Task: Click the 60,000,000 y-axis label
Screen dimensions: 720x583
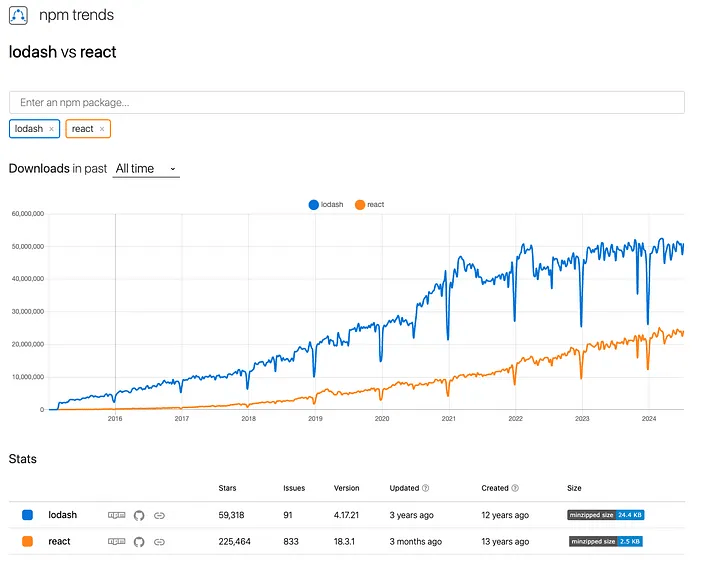Action: (x=28, y=213)
